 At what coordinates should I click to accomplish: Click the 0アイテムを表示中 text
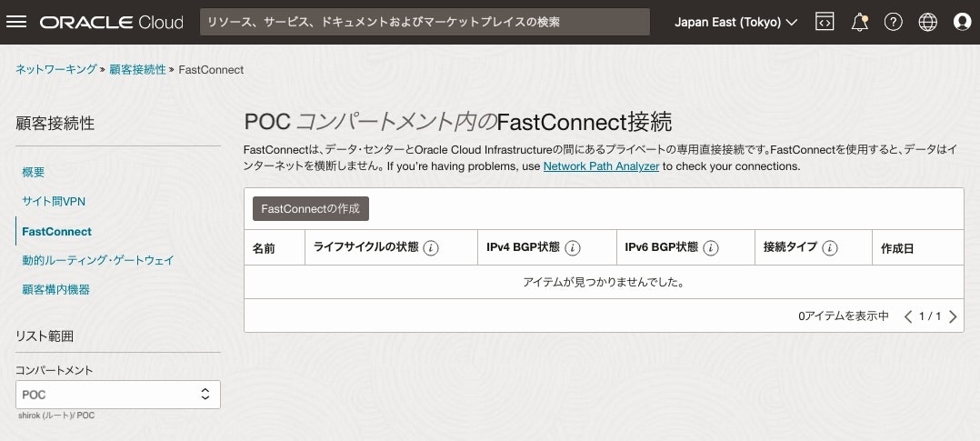point(844,316)
